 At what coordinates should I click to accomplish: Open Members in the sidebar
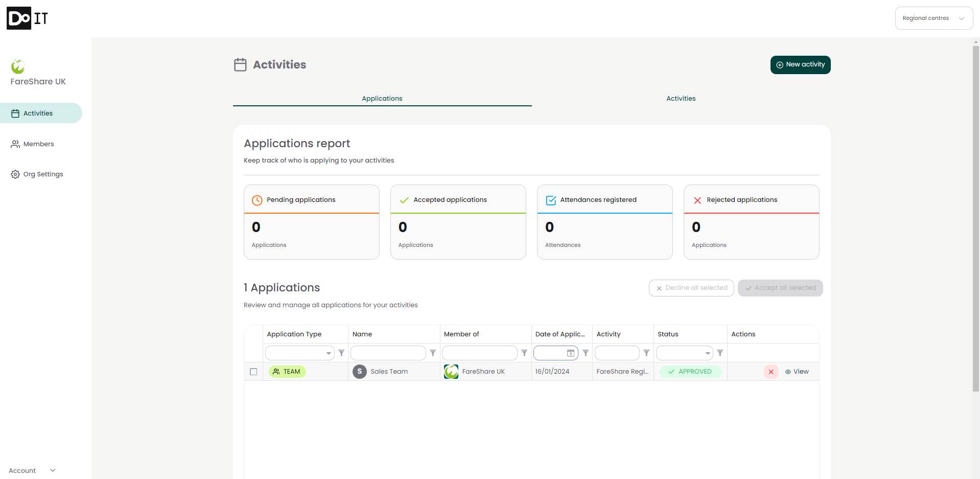point(38,144)
